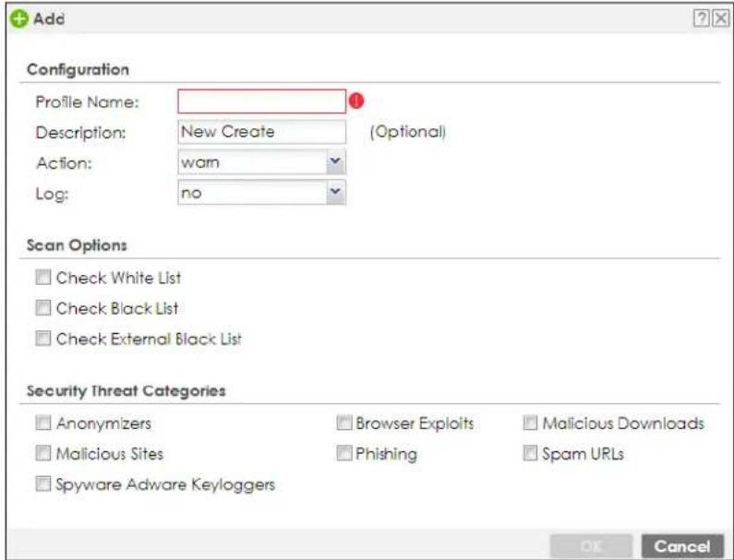Click the Action: label

pos(64,163)
